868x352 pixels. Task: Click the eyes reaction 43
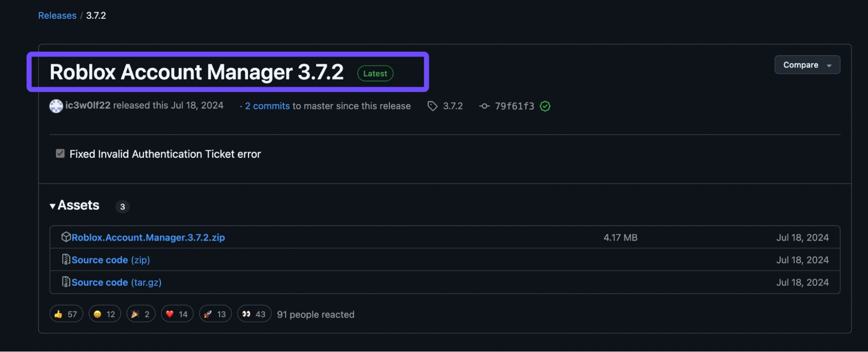[254, 314]
